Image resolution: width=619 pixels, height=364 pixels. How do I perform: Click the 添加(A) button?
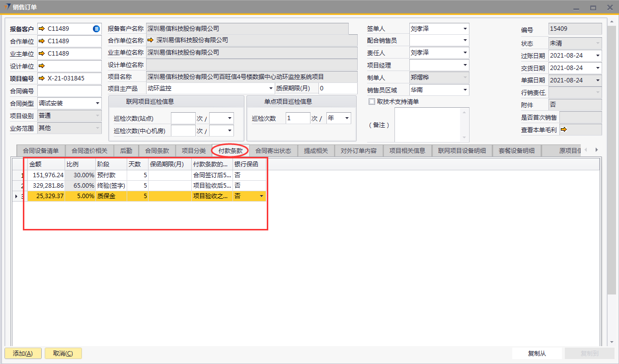coord(23,354)
